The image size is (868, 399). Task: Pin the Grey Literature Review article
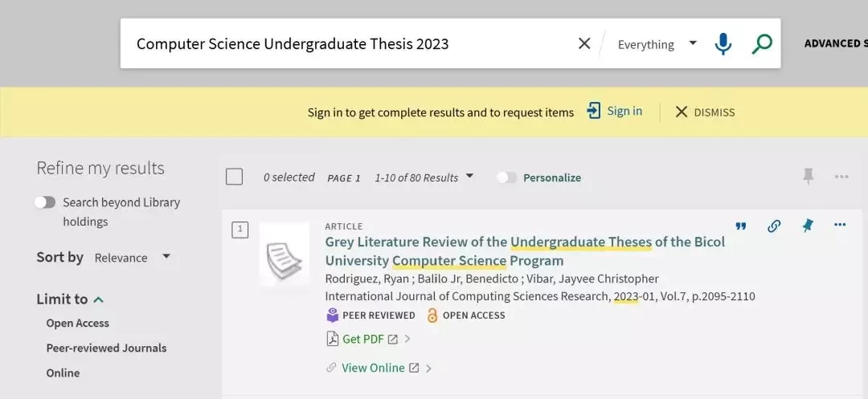click(808, 226)
